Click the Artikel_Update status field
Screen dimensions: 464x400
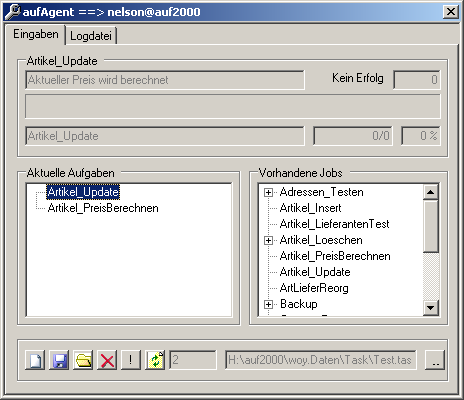pos(165,136)
